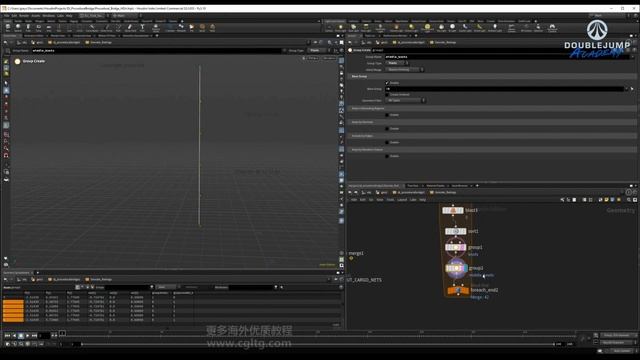Toggle Base Group Enable checkbox
The width and height of the screenshot is (640, 360).
[387, 83]
